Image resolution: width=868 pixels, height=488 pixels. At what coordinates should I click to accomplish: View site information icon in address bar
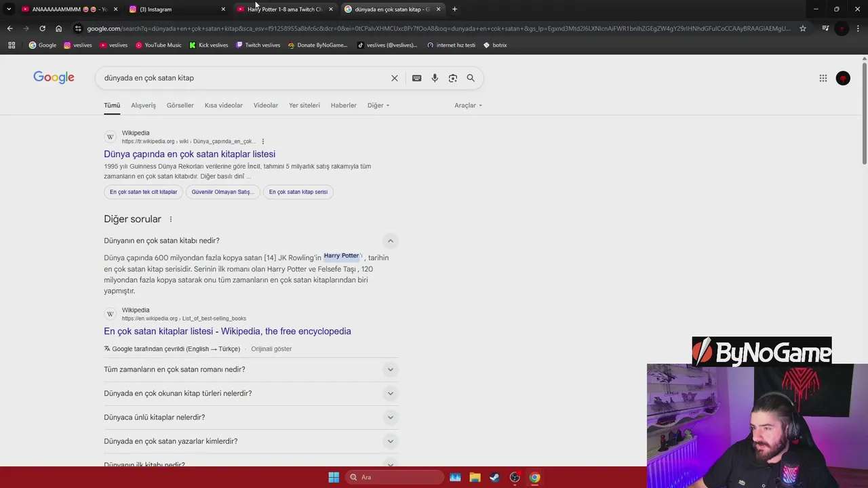click(x=79, y=28)
